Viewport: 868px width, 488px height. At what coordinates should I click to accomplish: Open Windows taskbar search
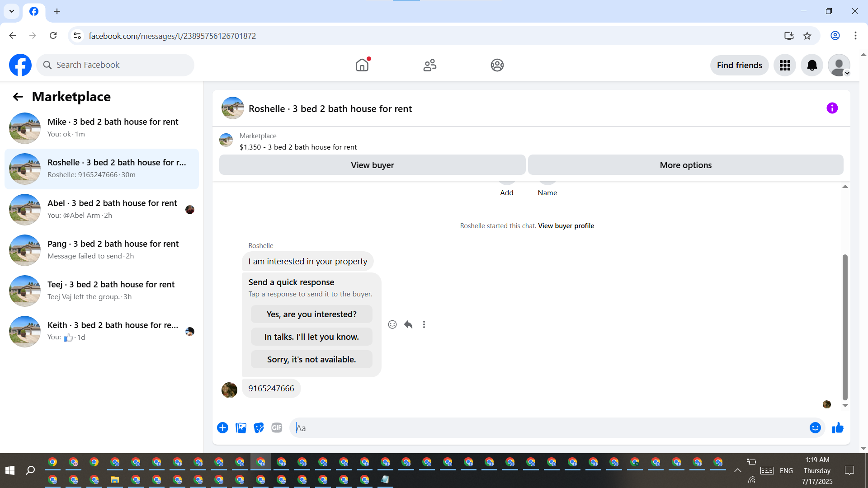30,470
